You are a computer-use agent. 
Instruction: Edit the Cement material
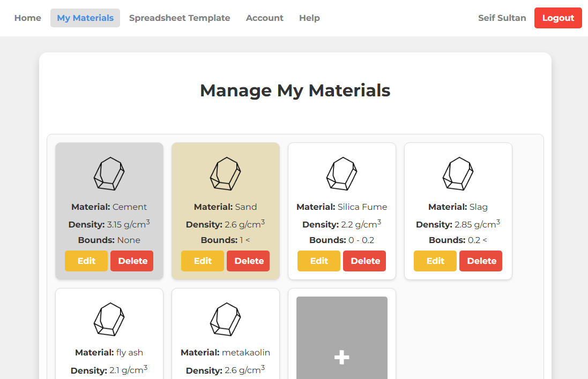point(86,261)
